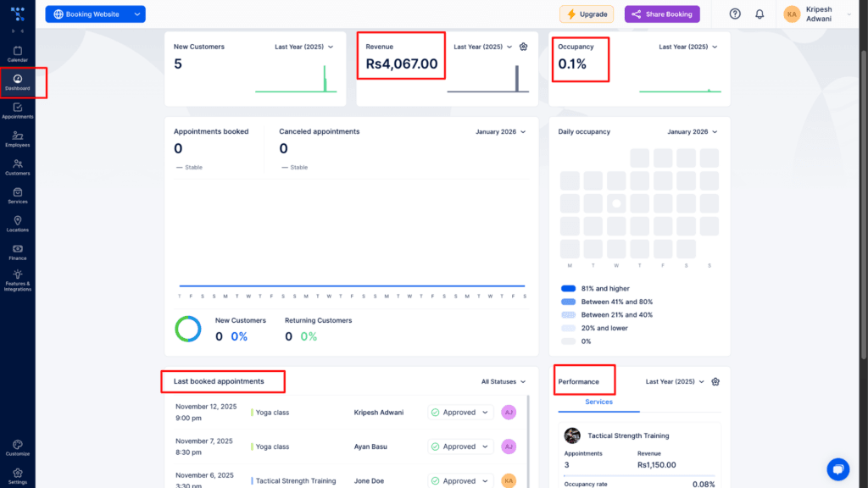
Task: Change Yoga class status via its Approved dropdown
Action: pyautogui.click(x=459, y=412)
